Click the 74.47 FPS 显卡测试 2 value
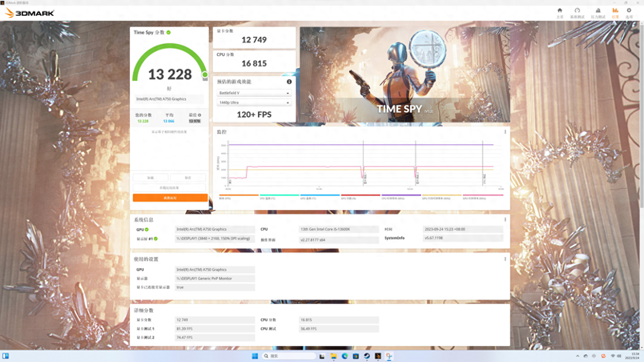Screen dimensions: 644x362 [215, 338]
